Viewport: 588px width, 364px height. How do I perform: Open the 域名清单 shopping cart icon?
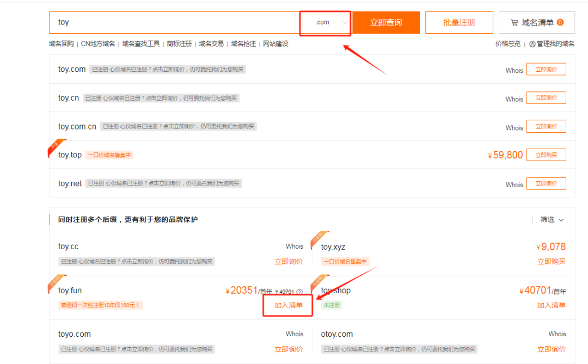point(514,22)
